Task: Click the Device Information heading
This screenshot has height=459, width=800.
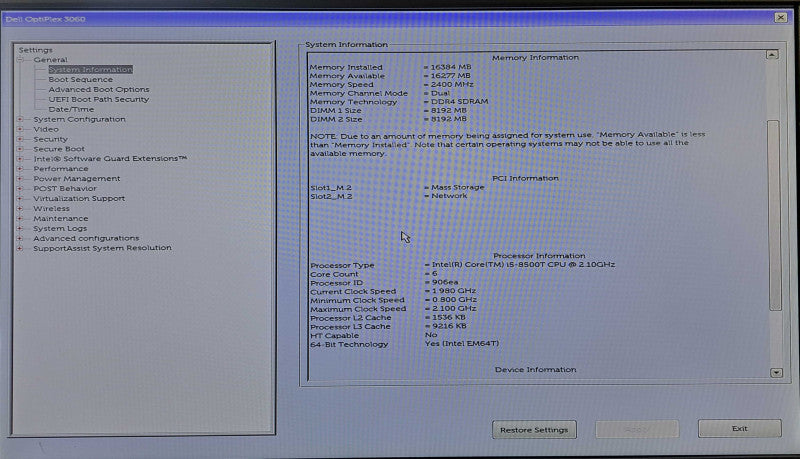Action: pos(535,370)
